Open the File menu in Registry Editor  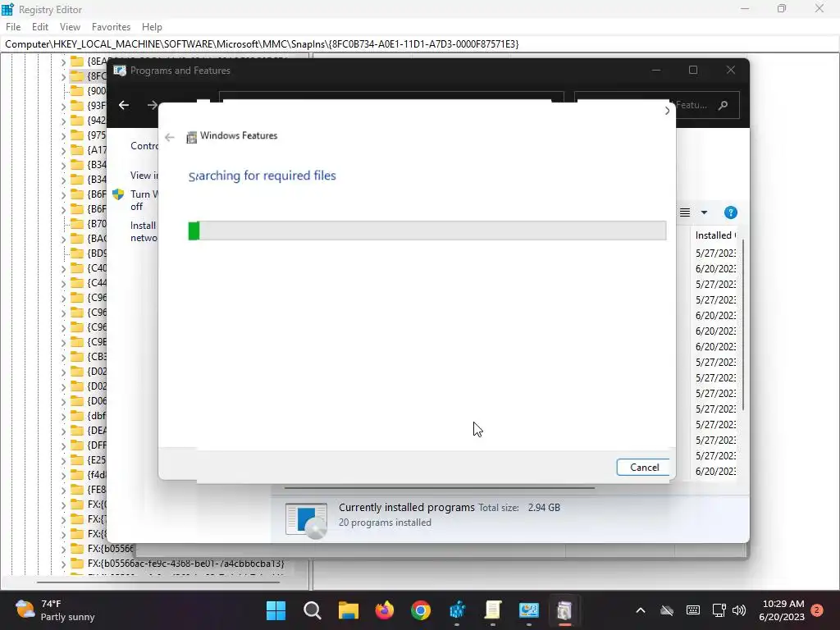[13, 27]
